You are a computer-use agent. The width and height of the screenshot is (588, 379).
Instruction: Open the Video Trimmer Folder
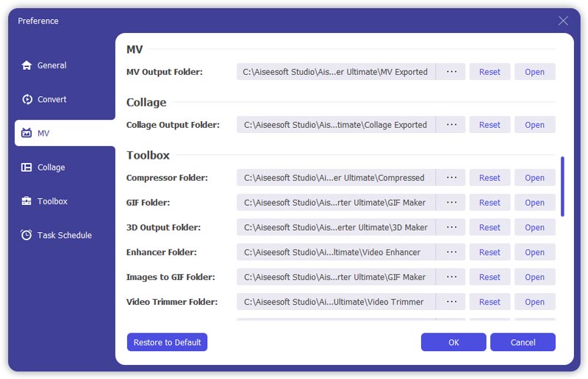pos(535,302)
